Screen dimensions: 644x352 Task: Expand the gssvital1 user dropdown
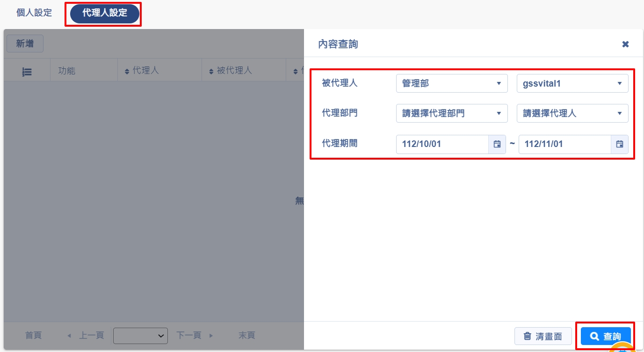pos(572,84)
